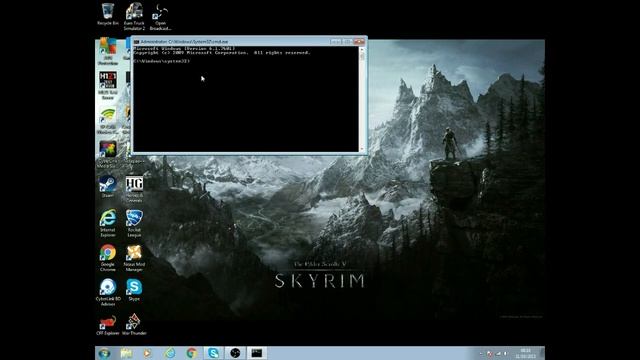
Task: Click the scrollbar down arrow in Command Prompt
Action: point(362,149)
